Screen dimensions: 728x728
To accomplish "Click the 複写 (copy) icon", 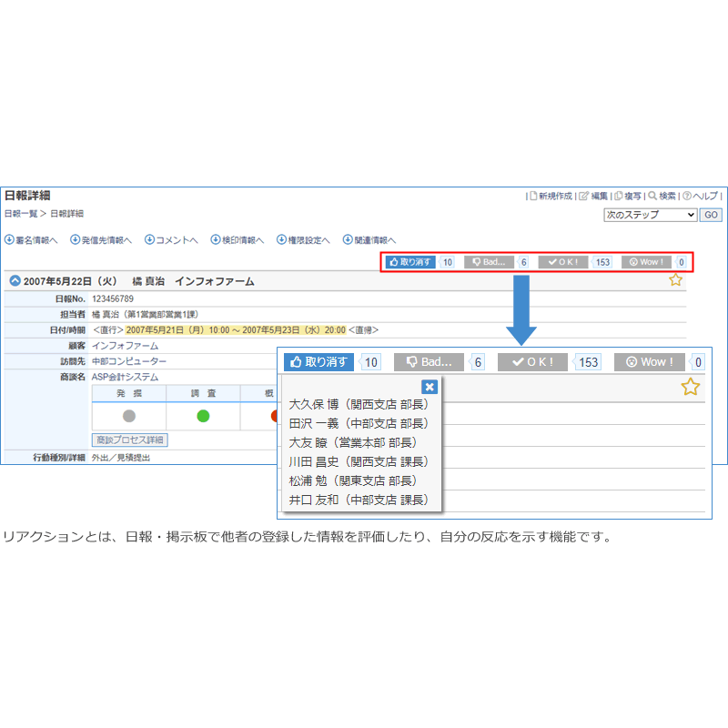I will coord(619,196).
